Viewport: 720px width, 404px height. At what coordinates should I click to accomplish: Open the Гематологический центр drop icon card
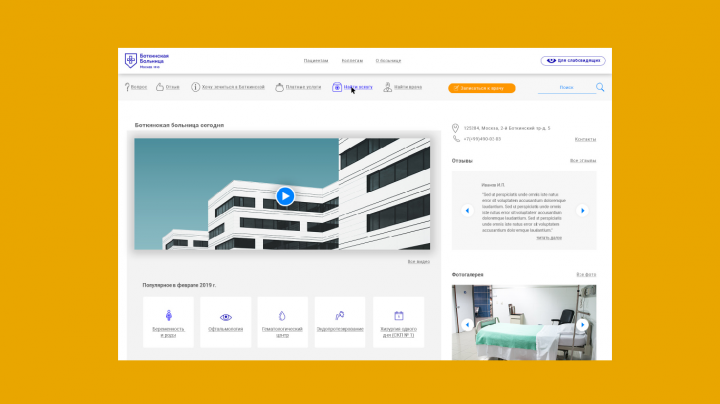[282, 322]
